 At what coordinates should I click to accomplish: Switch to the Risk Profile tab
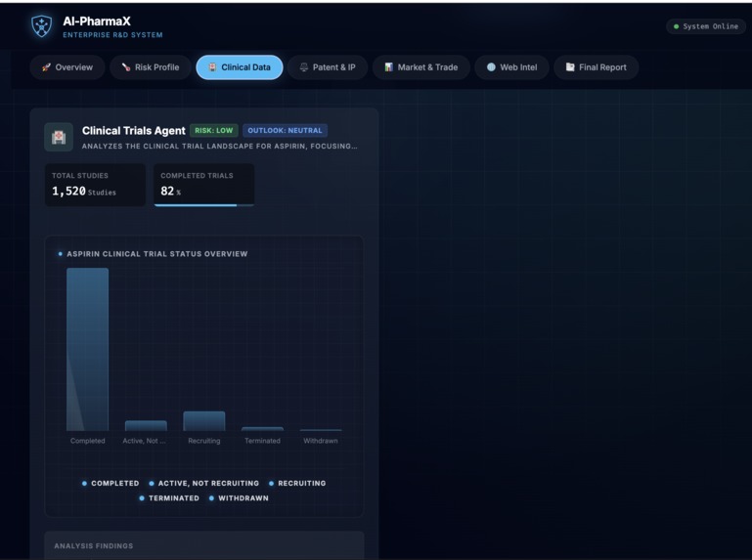pos(151,67)
